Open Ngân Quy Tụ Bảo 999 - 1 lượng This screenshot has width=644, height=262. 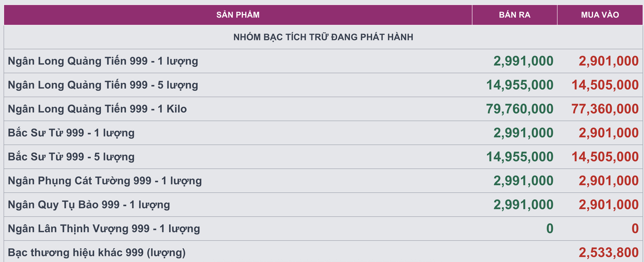point(89,205)
